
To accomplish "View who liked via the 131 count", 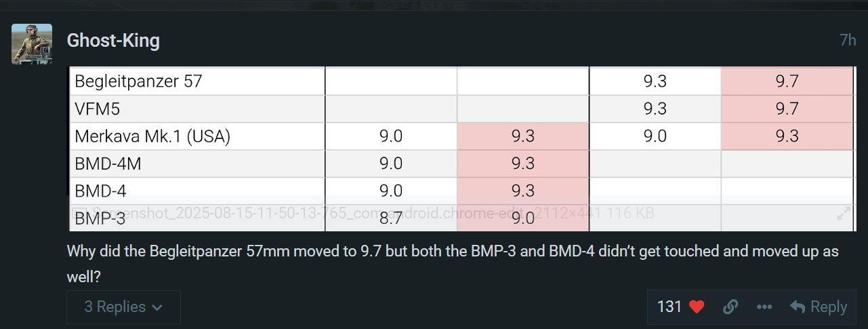I will (x=669, y=307).
